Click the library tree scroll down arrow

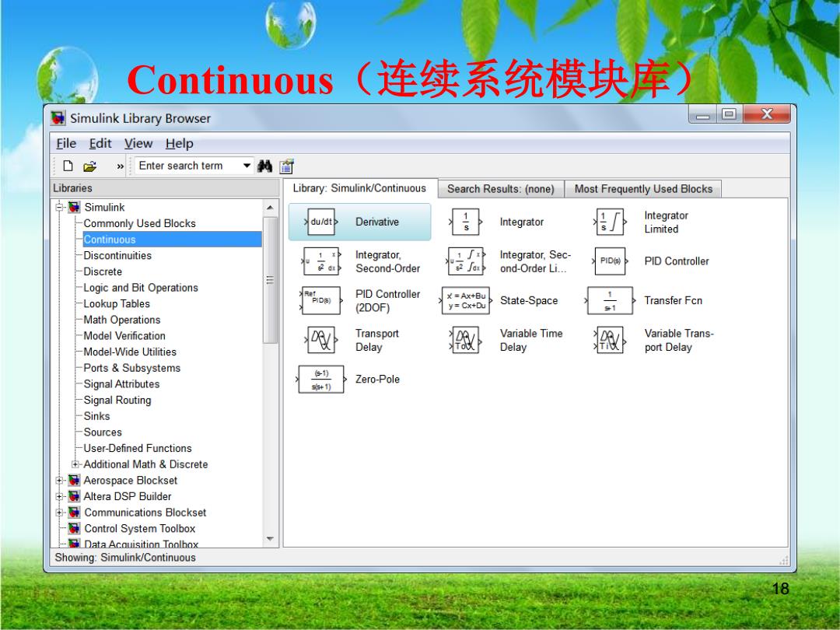tap(270, 539)
